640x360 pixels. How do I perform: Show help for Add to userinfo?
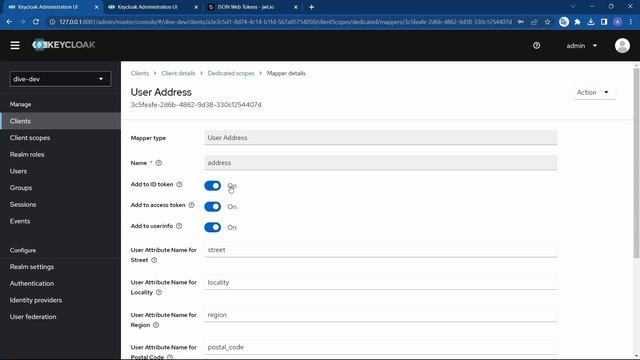click(x=179, y=226)
